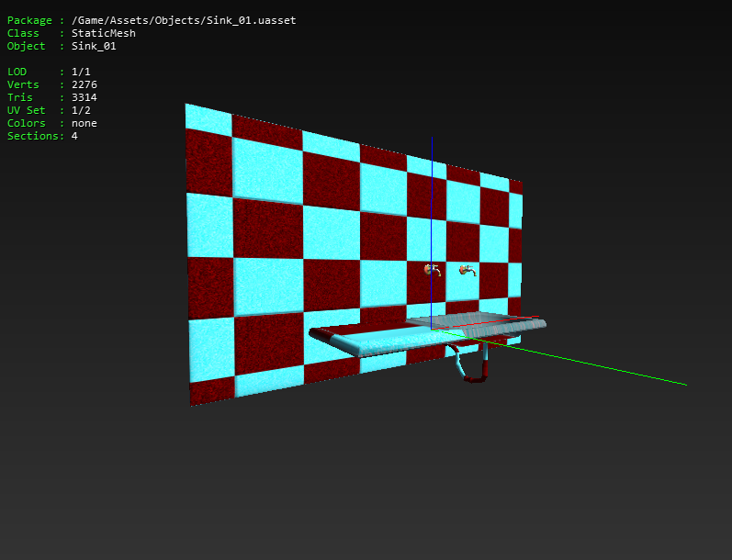The image size is (732, 560).
Task: Click the green Y axis line
Action: (x=560, y=357)
